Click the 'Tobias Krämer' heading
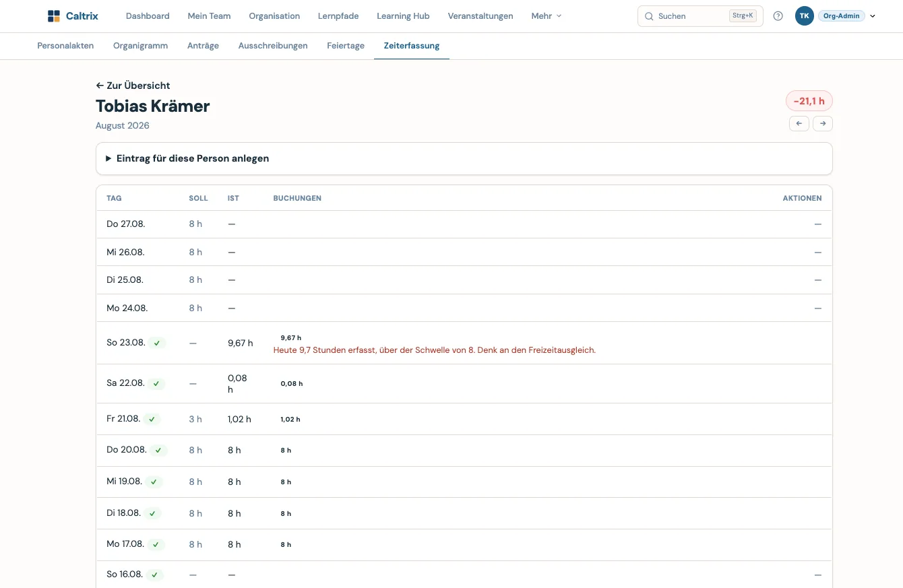Viewport: 903px width, 588px height. pyautogui.click(x=153, y=106)
